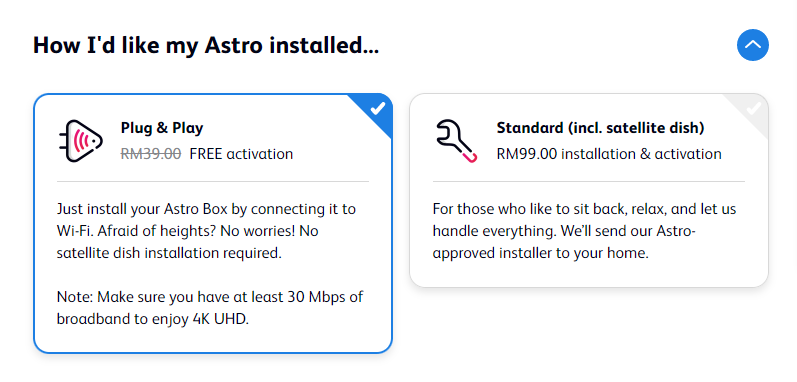Collapse the section using the blue chevron
This screenshot has width=797, height=382.
(752, 45)
